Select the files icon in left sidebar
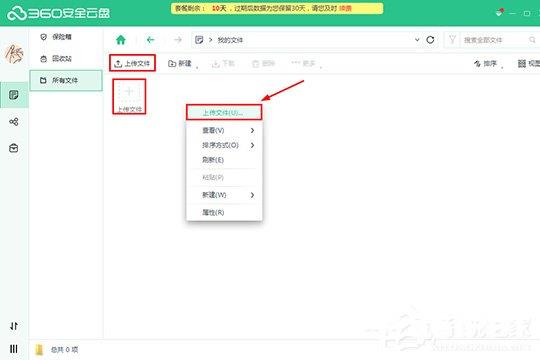Screen dimensions: 540x360 point(14,95)
